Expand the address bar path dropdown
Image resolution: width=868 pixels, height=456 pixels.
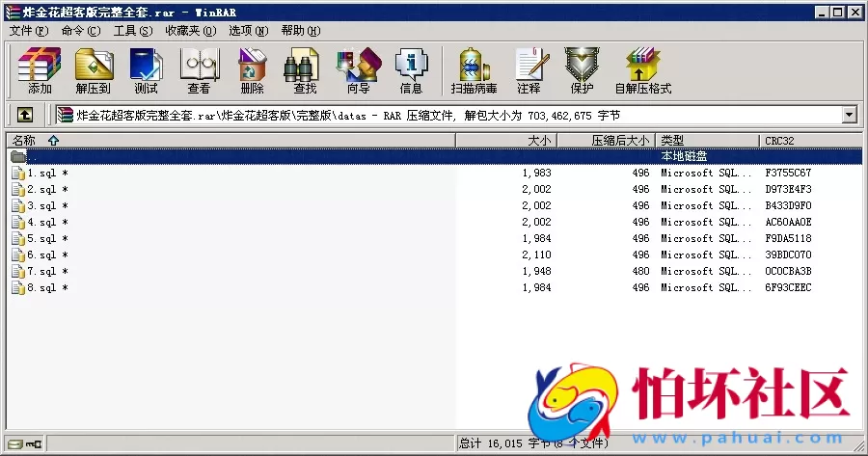[849, 115]
